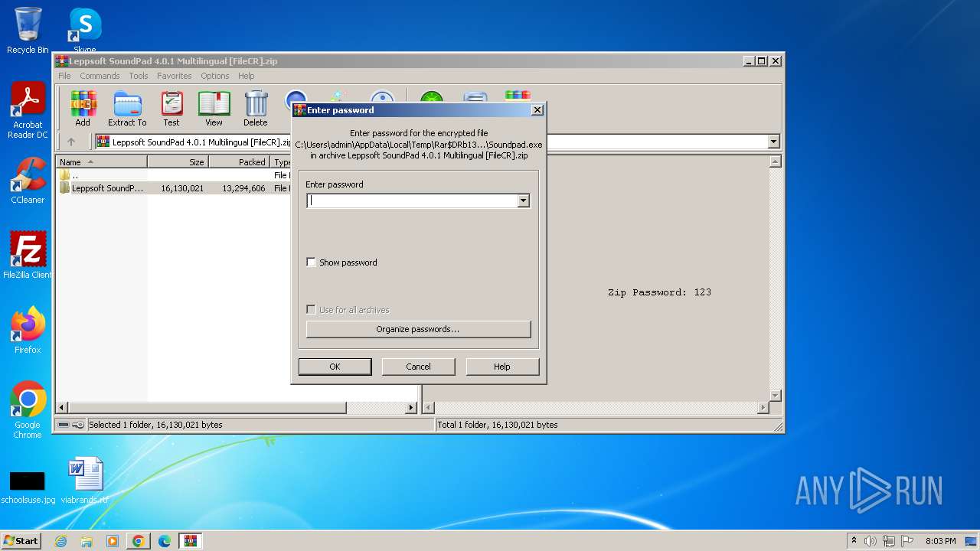The image size is (980, 551).
Task: Click the Extract To toolbar icon
Action: [127, 108]
